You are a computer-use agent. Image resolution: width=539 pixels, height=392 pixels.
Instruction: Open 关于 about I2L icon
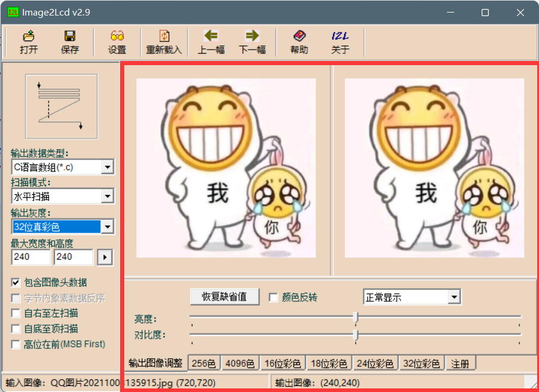pos(341,42)
